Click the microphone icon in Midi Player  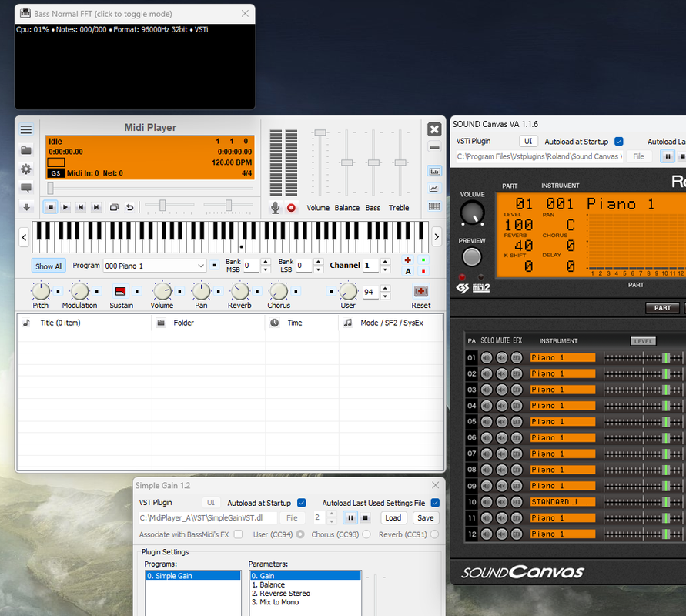coord(275,208)
